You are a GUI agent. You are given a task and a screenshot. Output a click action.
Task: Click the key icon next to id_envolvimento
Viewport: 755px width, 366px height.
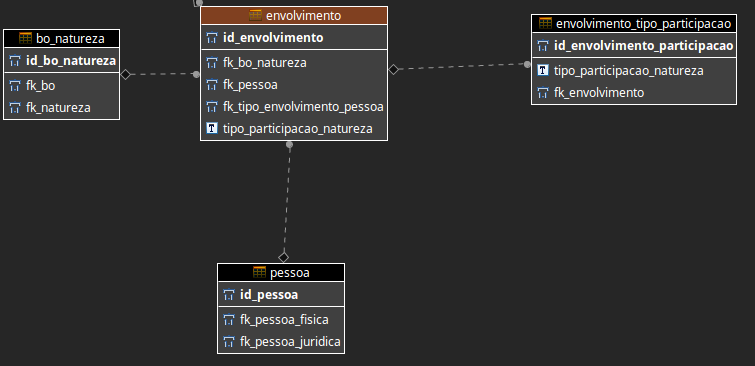(212, 38)
